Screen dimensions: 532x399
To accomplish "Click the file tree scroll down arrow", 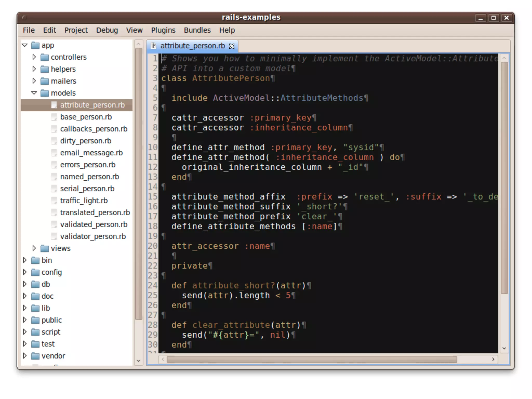I will (x=138, y=361).
